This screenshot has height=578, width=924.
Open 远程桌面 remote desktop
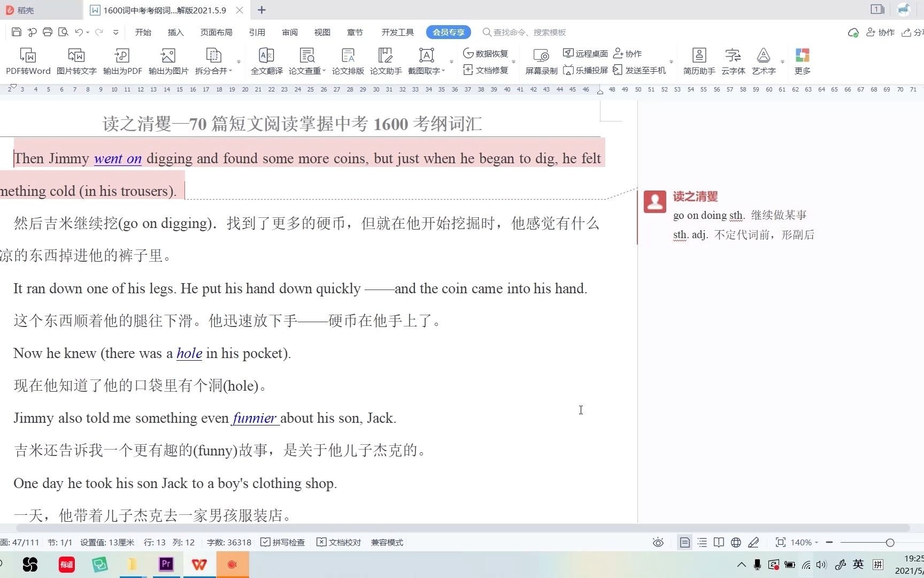click(586, 54)
